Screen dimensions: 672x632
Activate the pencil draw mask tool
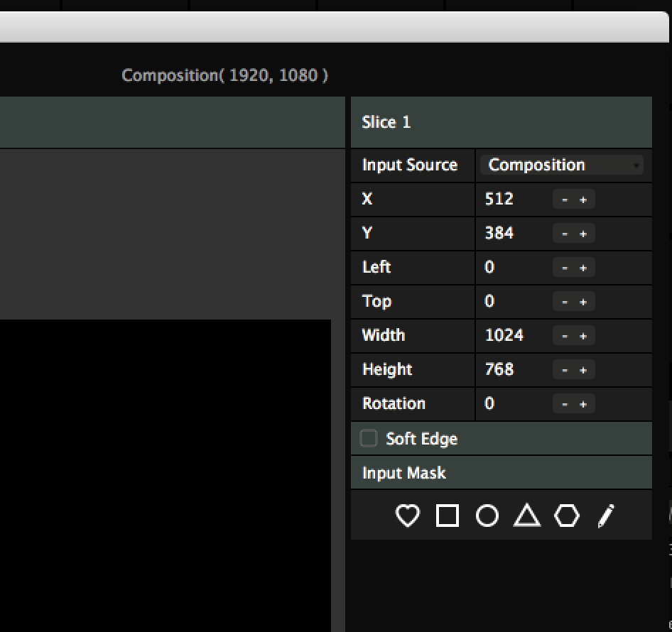coord(606,516)
